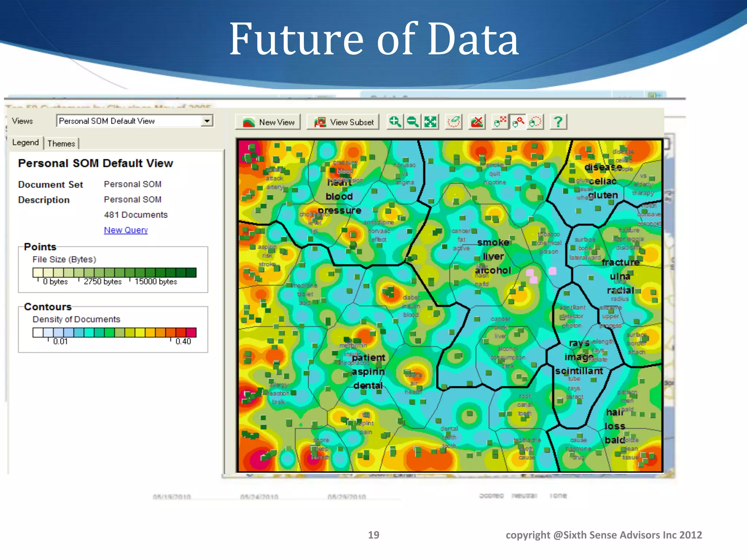This screenshot has width=747, height=560.
Task: Click the 'liver' theme label
Action: click(x=493, y=256)
